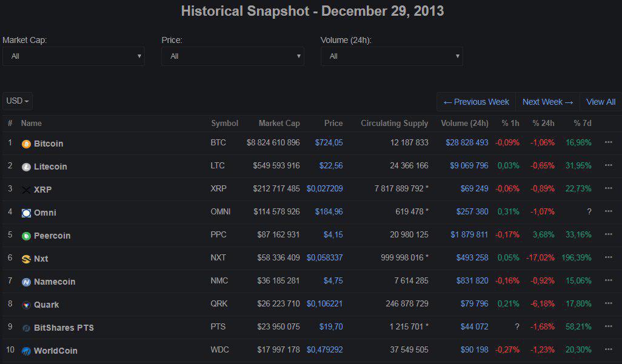Screen dimensions: 622x364
Task: Open the WorldCoin name link
Action: 56,351
